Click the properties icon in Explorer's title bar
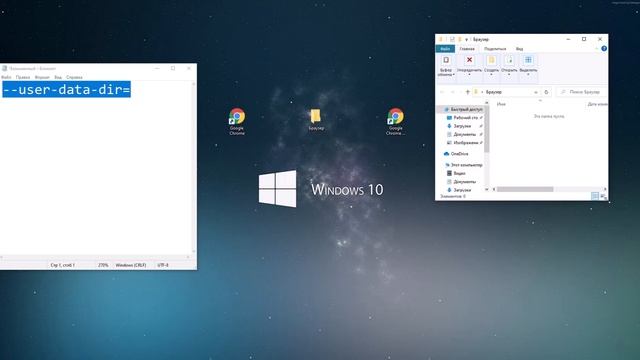This screenshot has height=360, width=640. pyautogui.click(x=452, y=39)
